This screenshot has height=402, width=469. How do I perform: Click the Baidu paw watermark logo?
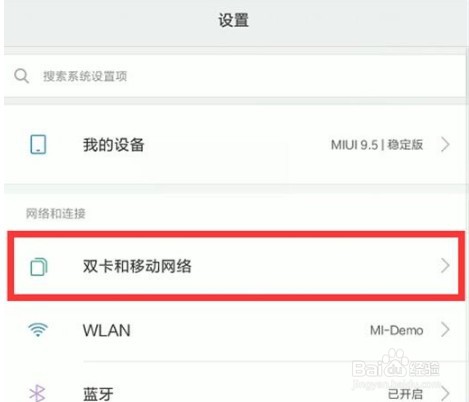pos(396,368)
